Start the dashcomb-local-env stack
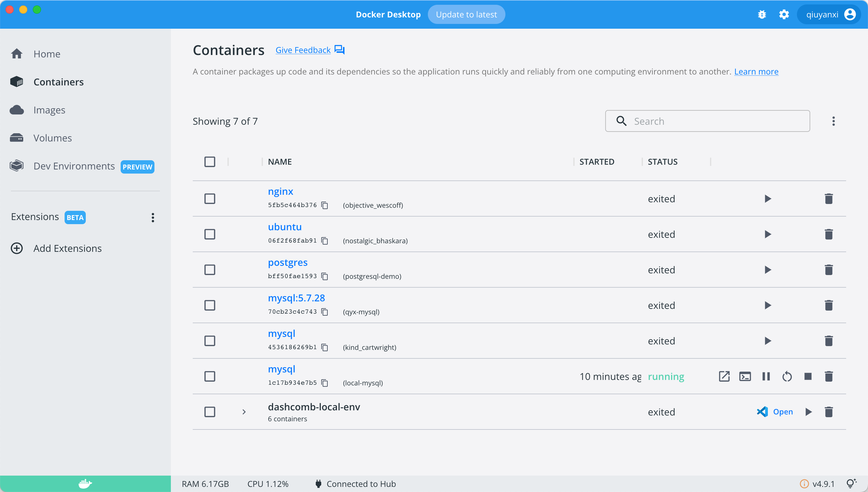 point(808,412)
